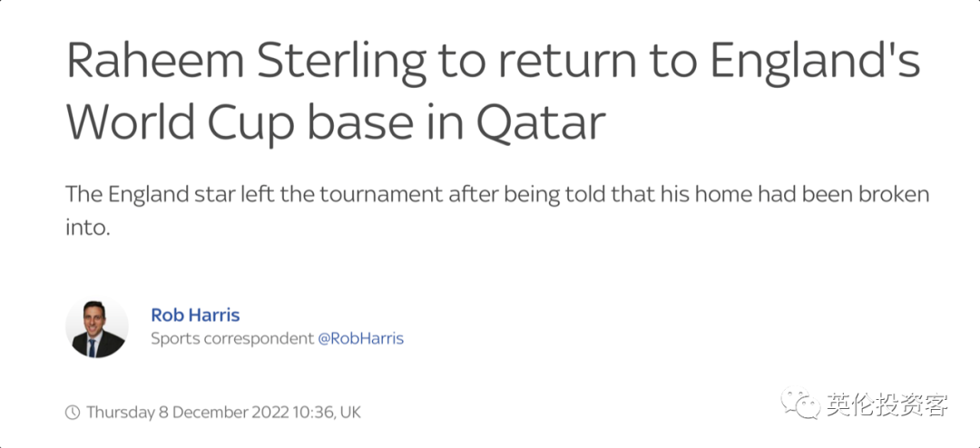Screen dimensions: 980x448
Task: Open Rob Harris's circular profile photo
Action: click(97, 327)
